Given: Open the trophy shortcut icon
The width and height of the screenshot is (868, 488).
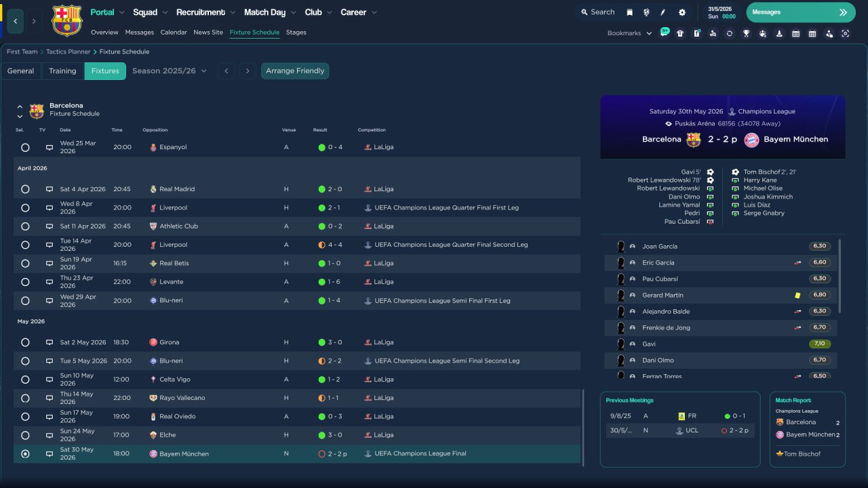Looking at the screenshot, I should click(x=746, y=33).
